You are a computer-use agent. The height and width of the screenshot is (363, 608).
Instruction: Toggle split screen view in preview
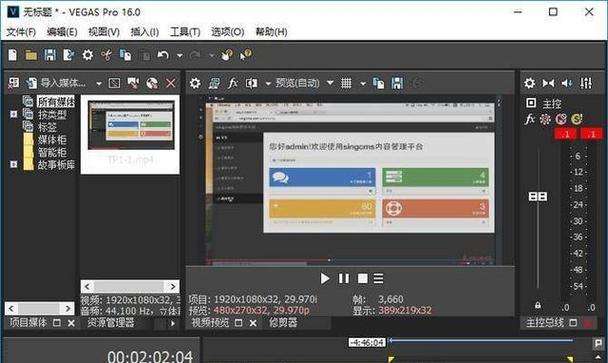252,83
